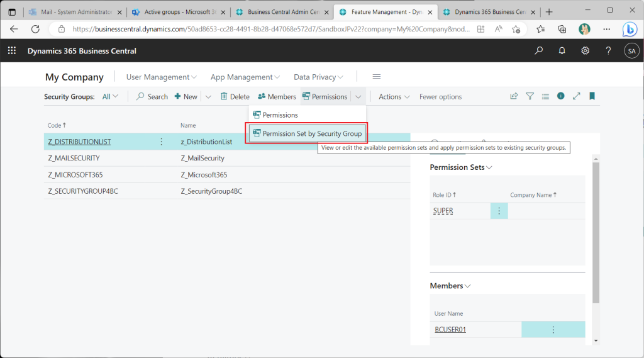Expand the App Management menu

[x=245, y=77]
